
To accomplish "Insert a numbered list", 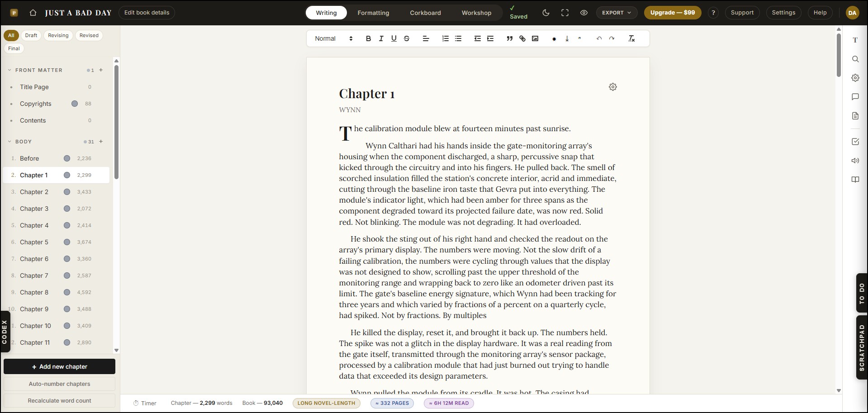I will 445,38.
